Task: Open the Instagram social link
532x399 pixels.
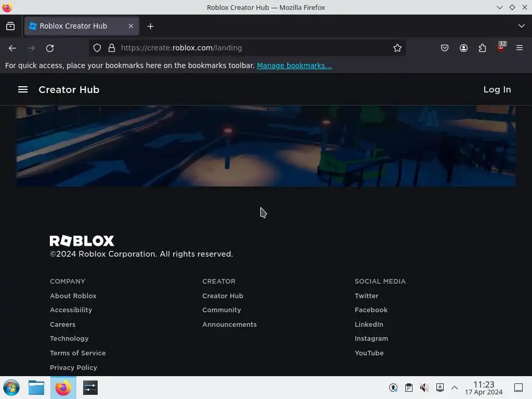Action: point(371,339)
